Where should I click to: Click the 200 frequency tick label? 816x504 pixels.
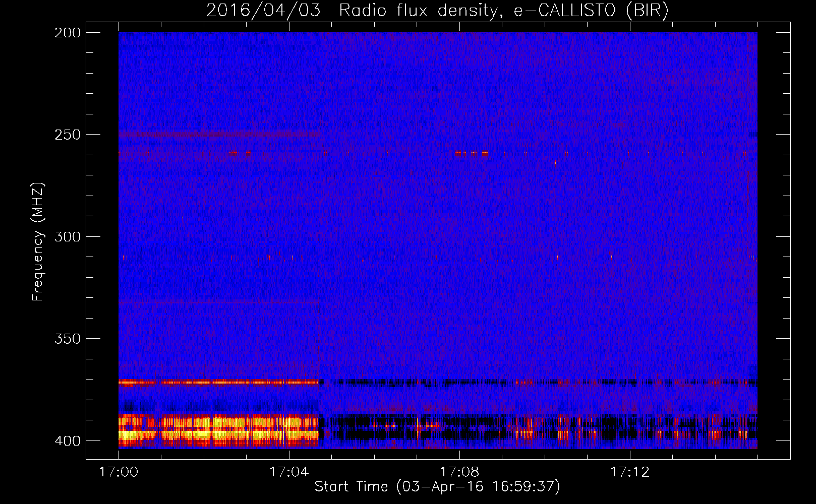pos(68,33)
